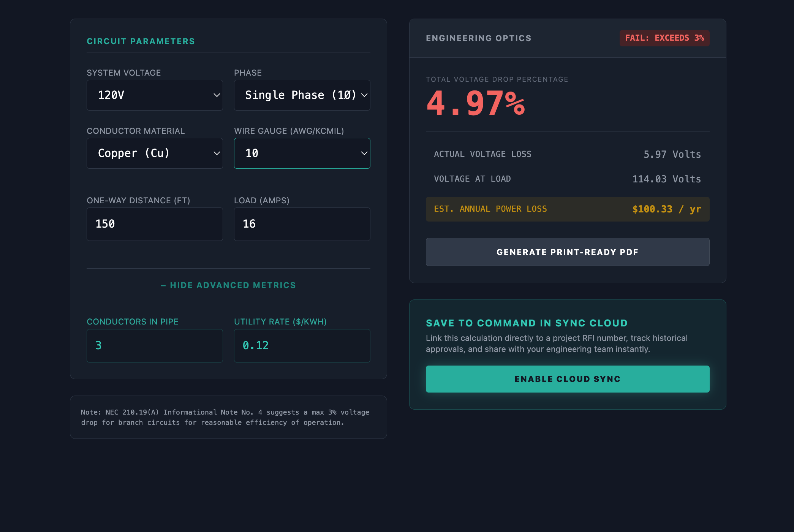Click the Circuit Parameters heading
Image resolution: width=794 pixels, height=532 pixels.
point(141,41)
